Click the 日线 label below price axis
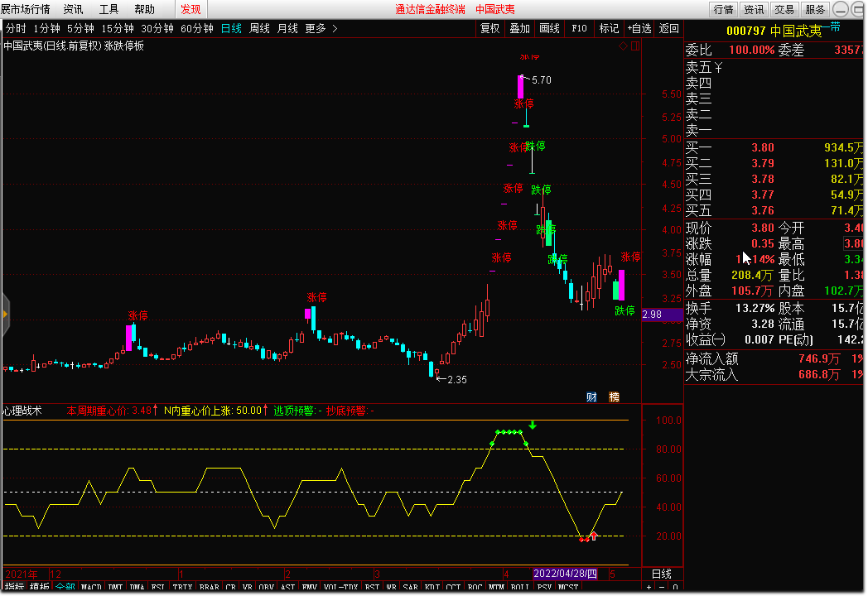 [662, 574]
